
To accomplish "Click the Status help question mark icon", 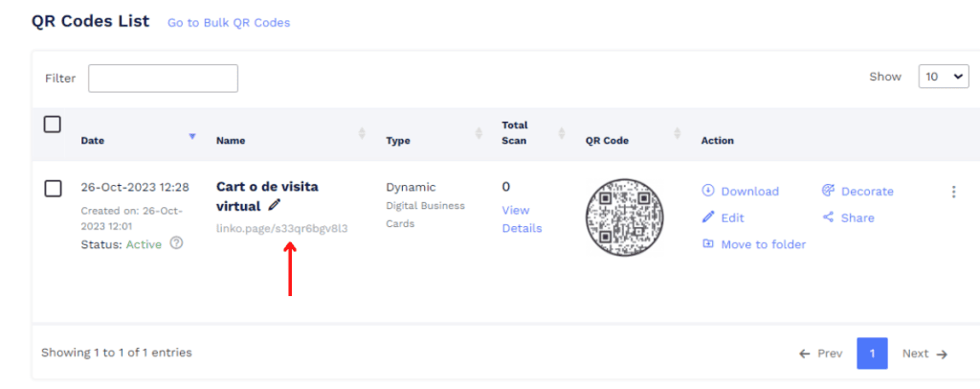I will (176, 243).
